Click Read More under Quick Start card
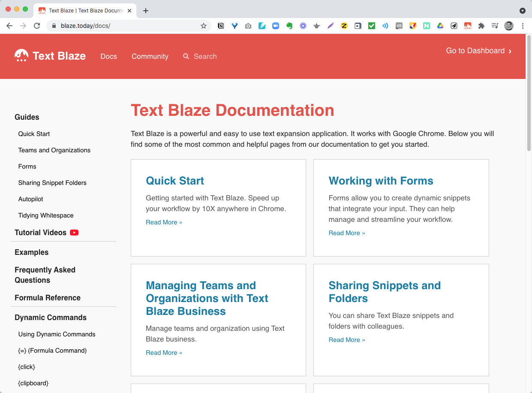Screen dimensions: 532x393 click(x=164, y=222)
